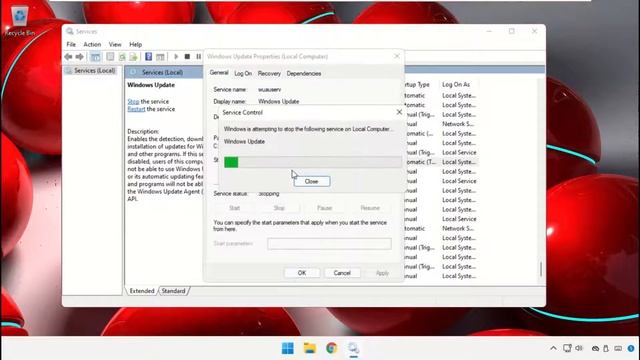This screenshot has height=360, width=640.
Task: Click the Pause Service icon in toolbar
Action: coord(198,57)
